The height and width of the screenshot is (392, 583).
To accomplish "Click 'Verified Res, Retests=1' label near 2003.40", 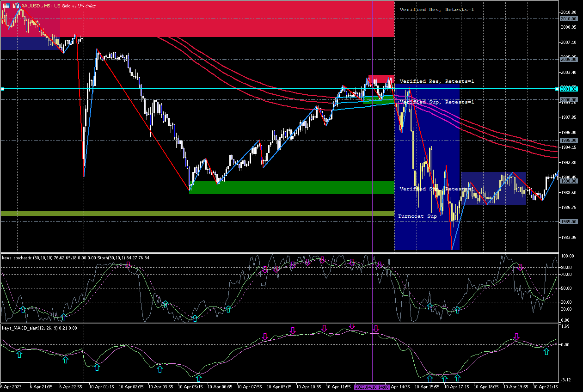I will tap(437, 81).
